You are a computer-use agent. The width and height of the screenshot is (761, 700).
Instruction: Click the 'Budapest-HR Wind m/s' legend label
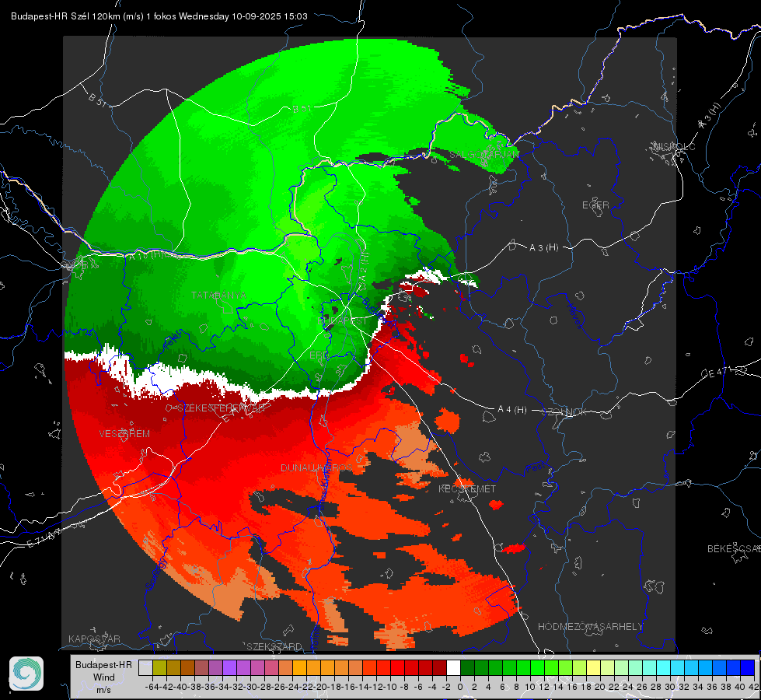(x=104, y=677)
